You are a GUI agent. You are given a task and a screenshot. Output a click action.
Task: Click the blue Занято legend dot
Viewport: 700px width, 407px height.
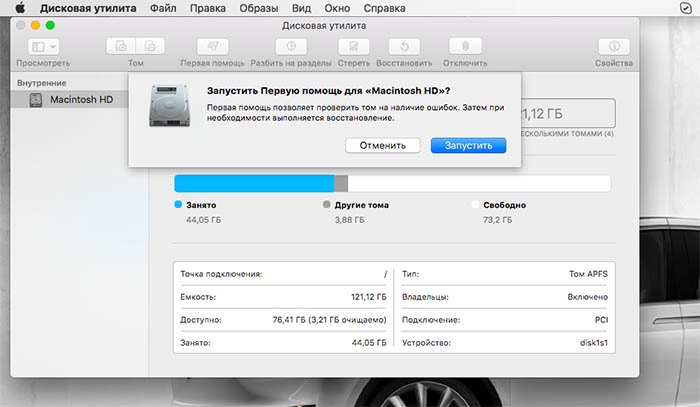click(x=178, y=204)
